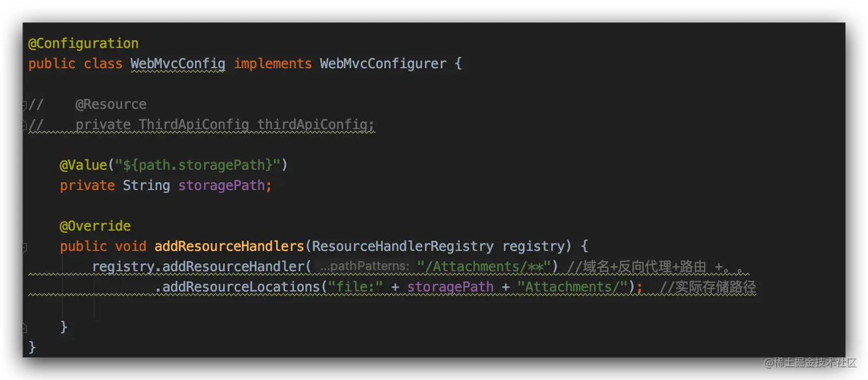Collapse the fold marker beside commented @Resource line

coord(24,105)
